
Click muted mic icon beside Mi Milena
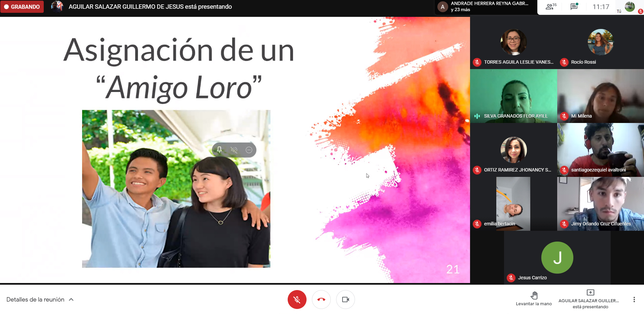(564, 116)
